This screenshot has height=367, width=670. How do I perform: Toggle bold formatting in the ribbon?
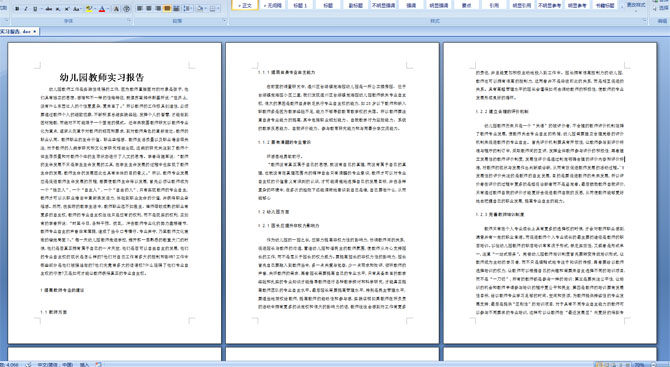click(x=17, y=9)
